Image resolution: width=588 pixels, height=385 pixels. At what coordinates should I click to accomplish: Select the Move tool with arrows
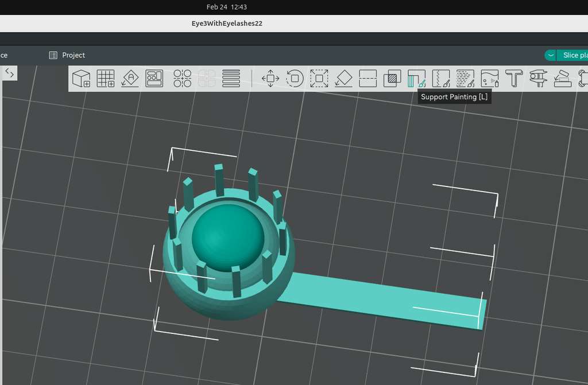pos(270,79)
